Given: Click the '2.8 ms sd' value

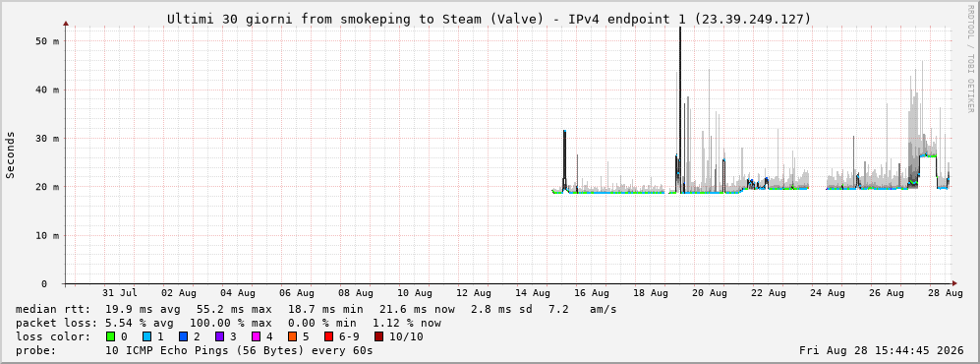Looking at the screenshot, I should point(502,310).
